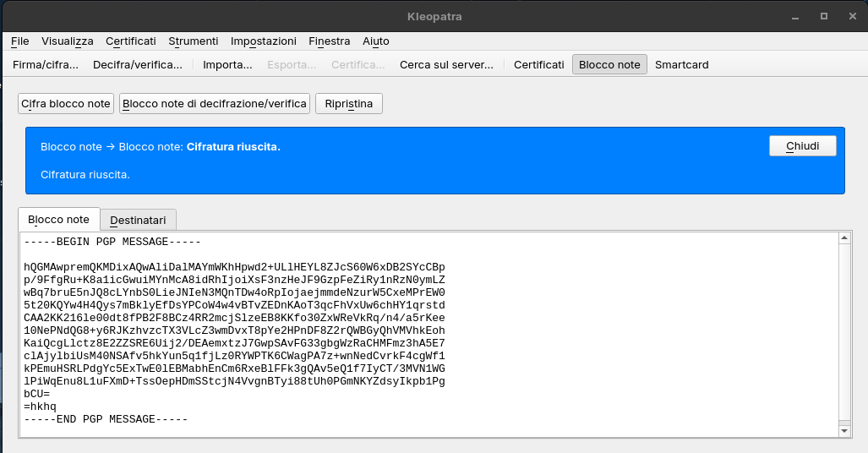Screen dimensions: 868x453
Task: Click Firma/cifra toolbar button
Action: [46, 64]
